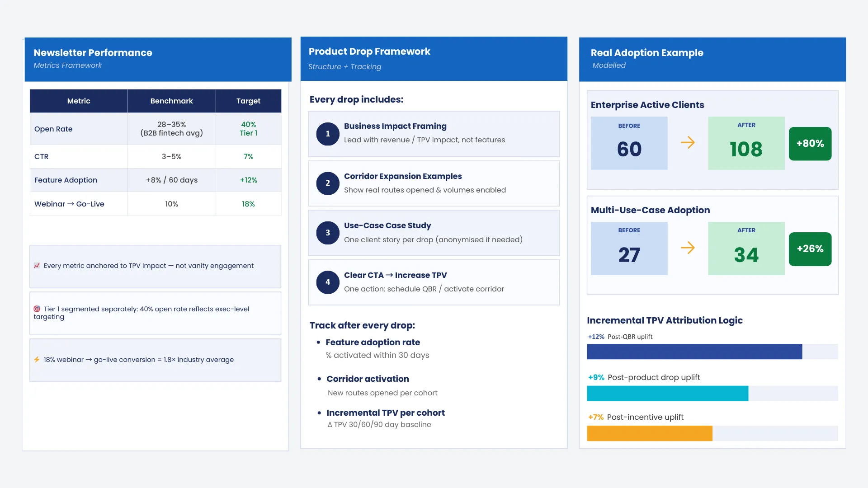Viewport: 868px width, 488px height.
Task: Click the numbered circle 2 icon
Action: [328, 183]
